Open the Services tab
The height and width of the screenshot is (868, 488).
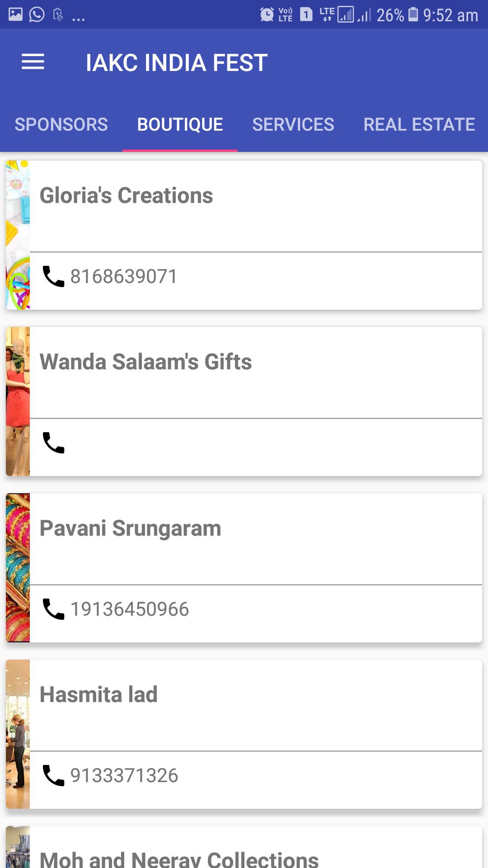(293, 124)
